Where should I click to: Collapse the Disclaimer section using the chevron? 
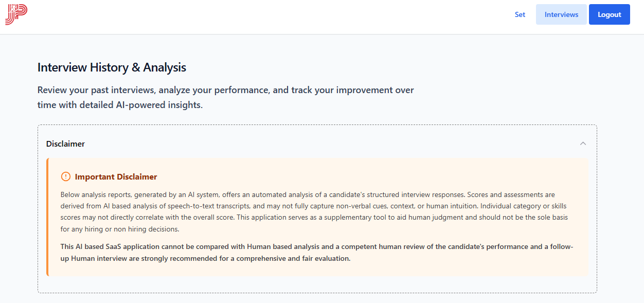(x=583, y=144)
